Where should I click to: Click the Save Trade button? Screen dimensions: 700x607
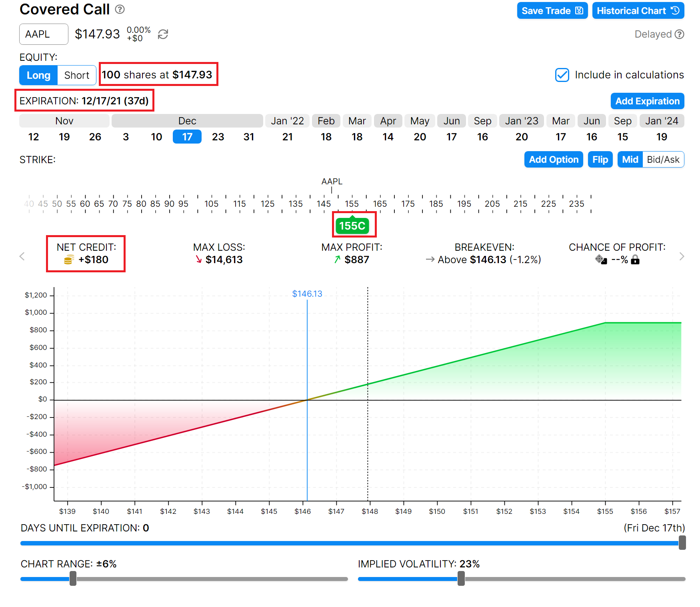click(x=552, y=11)
